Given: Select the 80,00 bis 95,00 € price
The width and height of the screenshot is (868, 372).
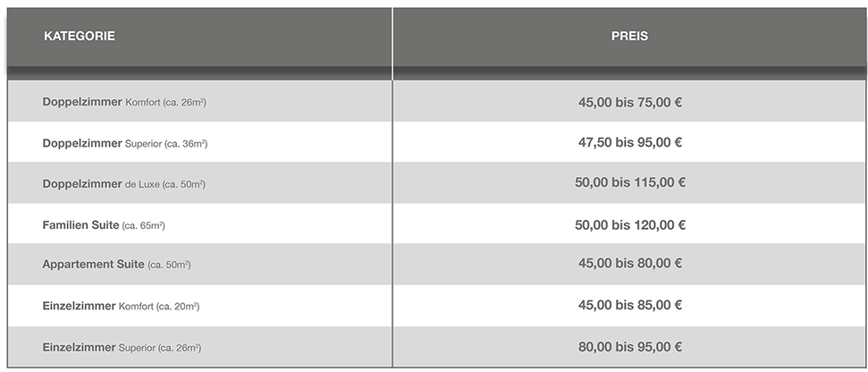Looking at the screenshot, I should (630, 347).
